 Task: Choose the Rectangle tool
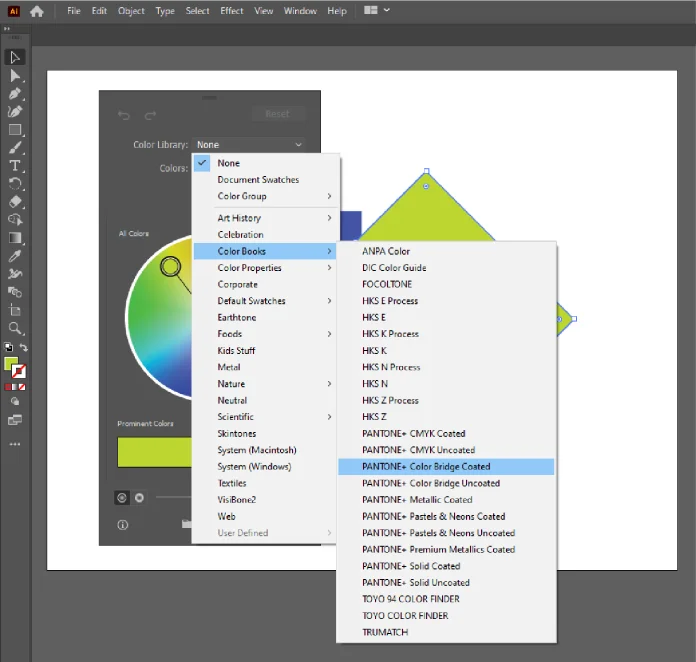click(15, 130)
